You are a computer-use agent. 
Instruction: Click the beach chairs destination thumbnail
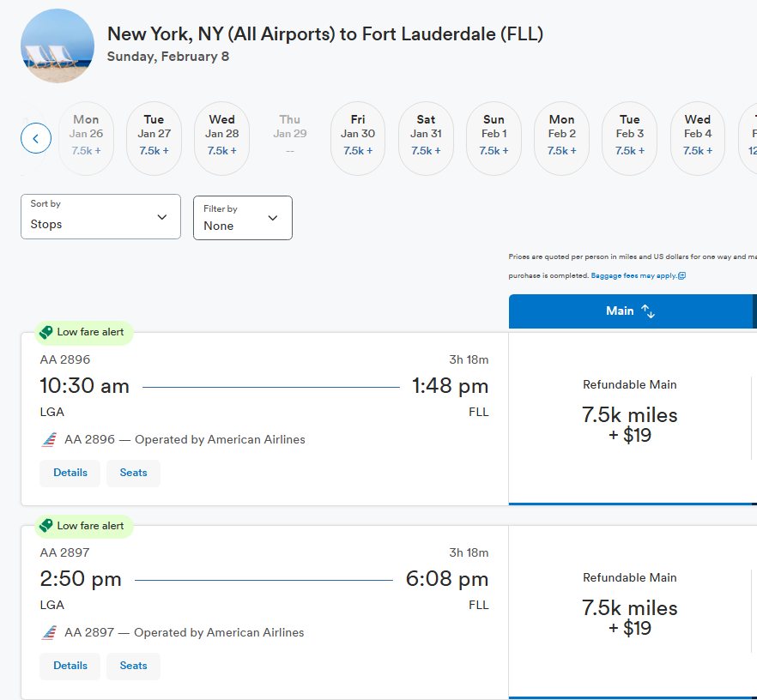pyautogui.click(x=58, y=45)
